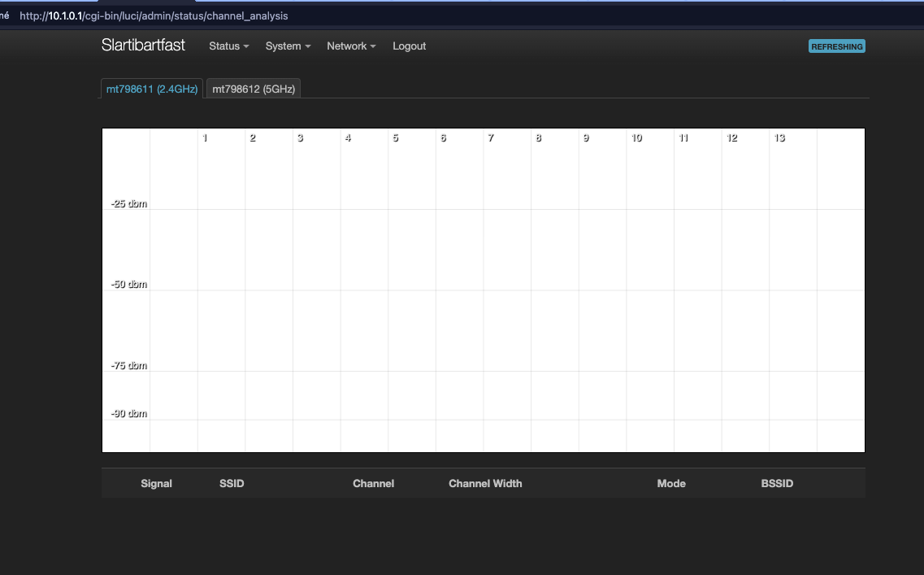924x575 pixels.
Task: Click channel 6 label on the chart
Action: pos(443,138)
